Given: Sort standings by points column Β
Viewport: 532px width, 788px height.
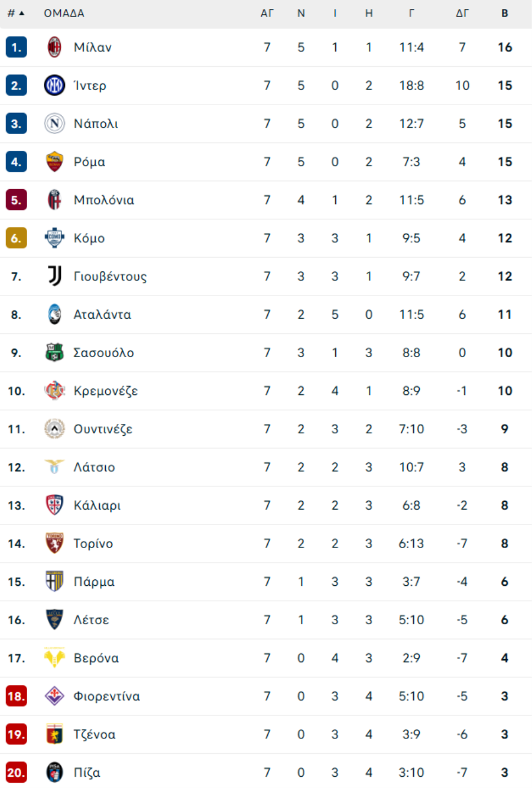Looking at the screenshot, I should (505, 13).
